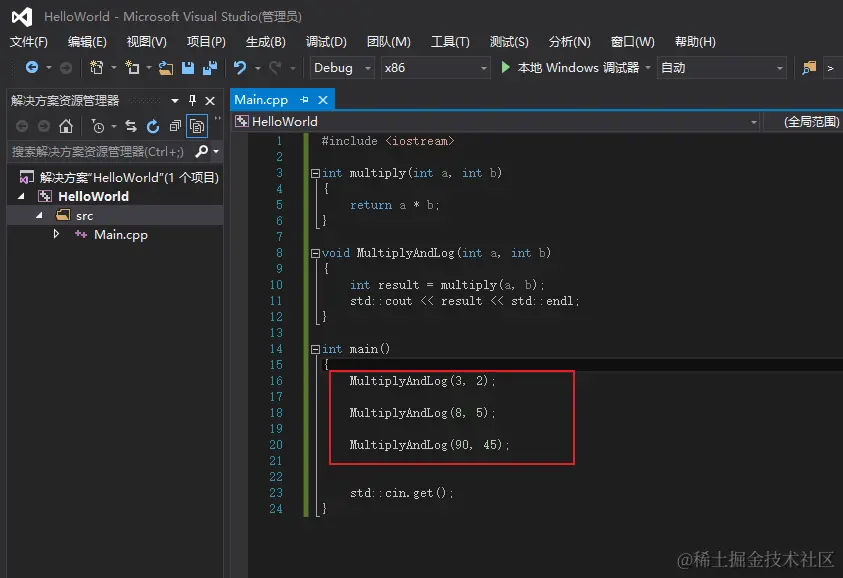This screenshot has height=578, width=843.
Task: Go forward in Solution Explorer toolbar
Action: [44, 126]
